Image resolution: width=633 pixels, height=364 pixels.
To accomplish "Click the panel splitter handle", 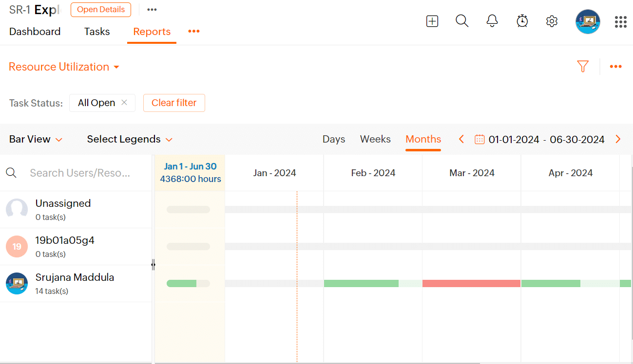I will (x=153, y=265).
